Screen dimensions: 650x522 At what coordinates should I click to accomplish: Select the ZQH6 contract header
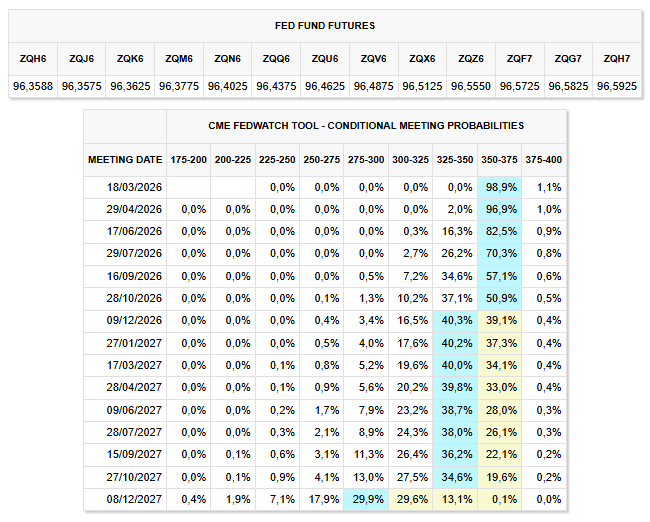(x=33, y=59)
